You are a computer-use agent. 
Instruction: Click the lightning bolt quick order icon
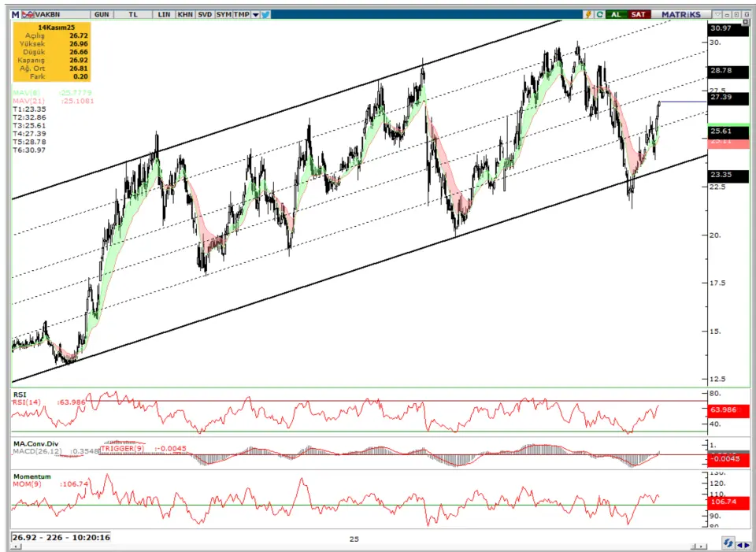click(x=588, y=14)
